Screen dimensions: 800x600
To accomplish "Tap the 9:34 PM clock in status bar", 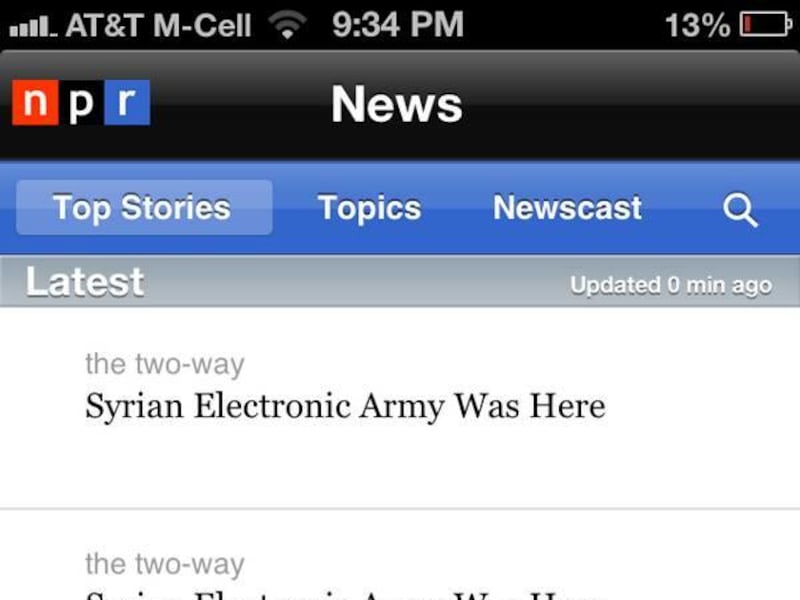I will 398,24.
